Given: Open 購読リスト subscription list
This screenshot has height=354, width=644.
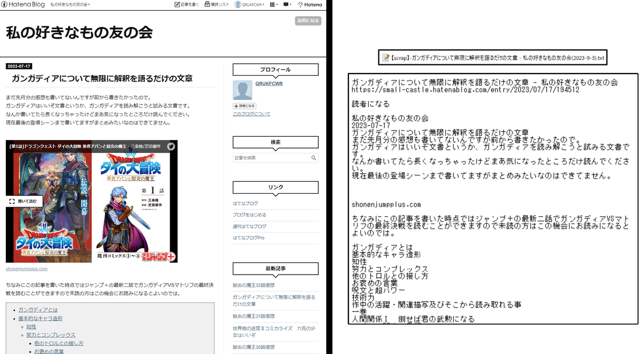Looking at the screenshot, I should (x=217, y=4).
